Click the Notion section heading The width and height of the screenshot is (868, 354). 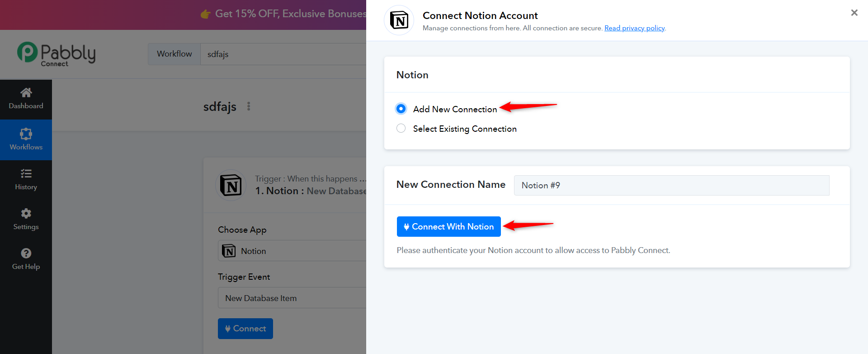click(x=412, y=75)
